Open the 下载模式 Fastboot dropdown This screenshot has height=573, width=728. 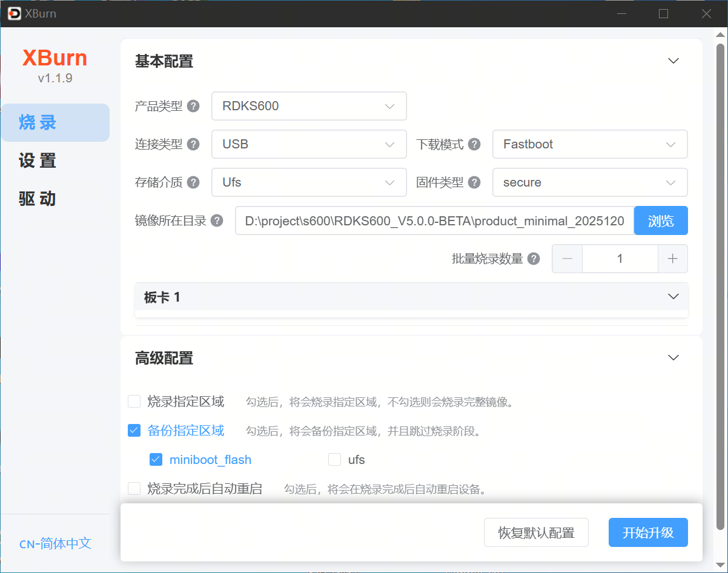[590, 144]
